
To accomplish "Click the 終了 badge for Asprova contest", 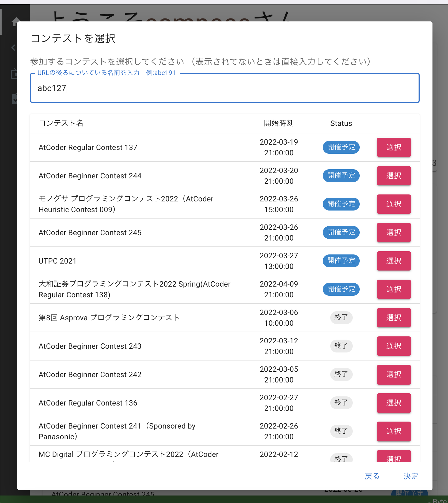I will pyautogui.click(x=341, y=317).
